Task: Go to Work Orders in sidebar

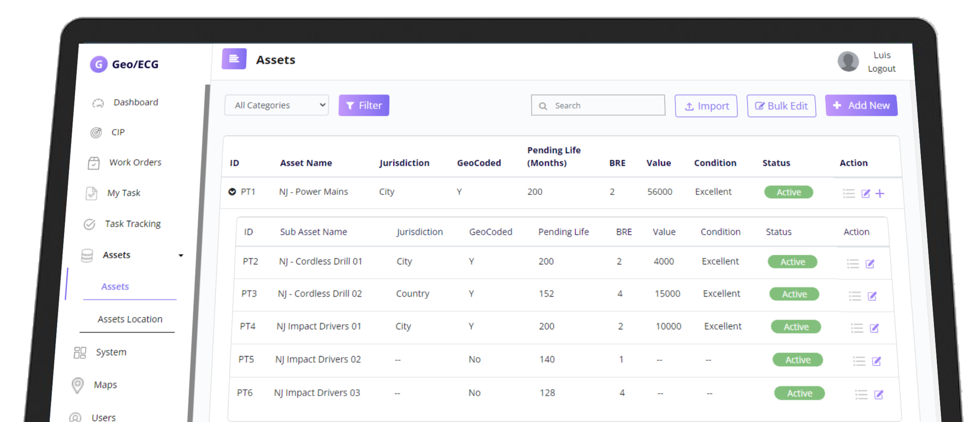Action: pyautogui.click(x=135, y=163)
